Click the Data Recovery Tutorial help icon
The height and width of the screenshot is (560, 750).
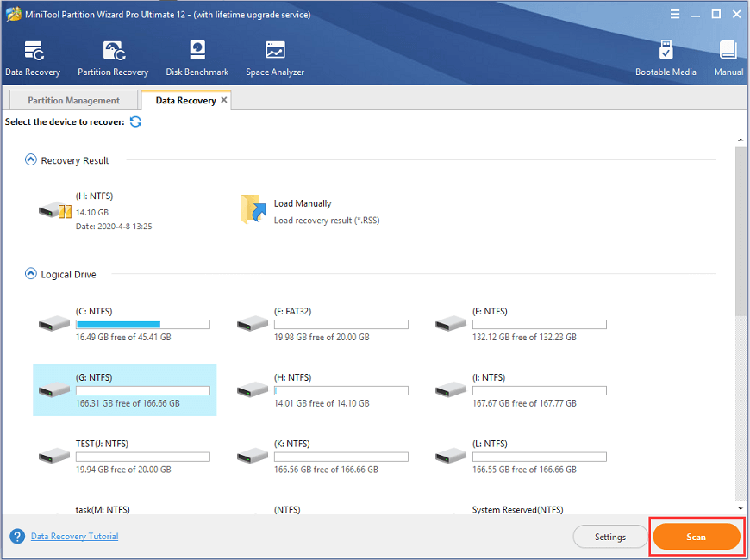(x=17, y=536)
